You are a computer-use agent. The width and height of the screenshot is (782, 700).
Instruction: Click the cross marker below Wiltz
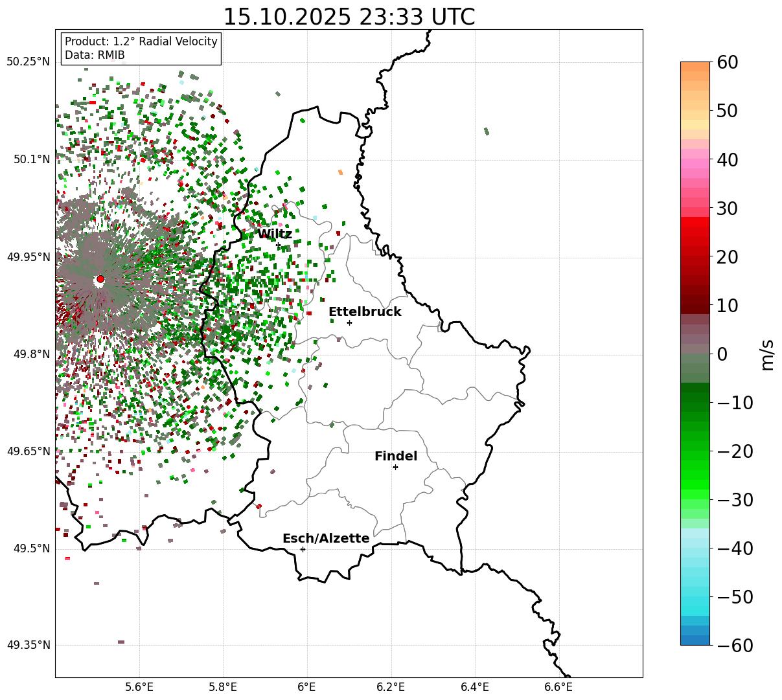click(x=279, y=245)
